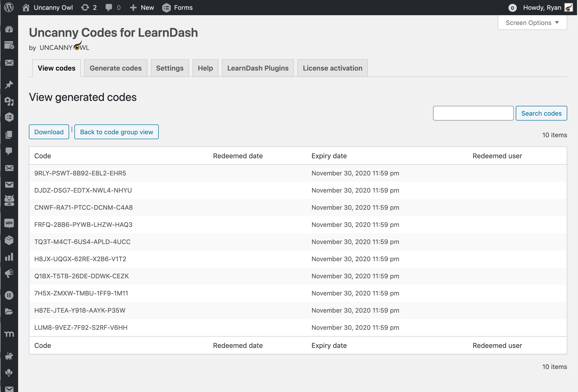Viewport: 578px width, 392px height.
Task: Click the Search codes button
Action: (x=541, y=113)
